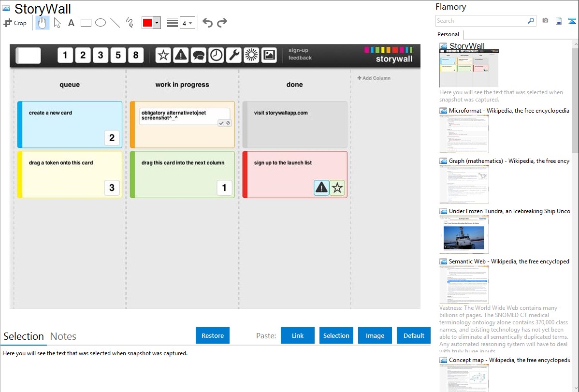Switch to the Selection tab

click(x=24, y=336)
